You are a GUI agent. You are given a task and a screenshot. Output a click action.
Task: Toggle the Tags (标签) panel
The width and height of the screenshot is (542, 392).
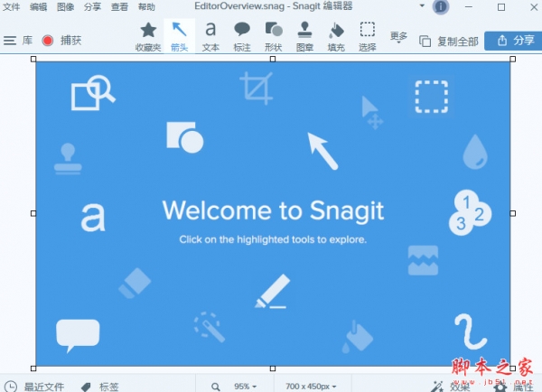coord(100,387)
